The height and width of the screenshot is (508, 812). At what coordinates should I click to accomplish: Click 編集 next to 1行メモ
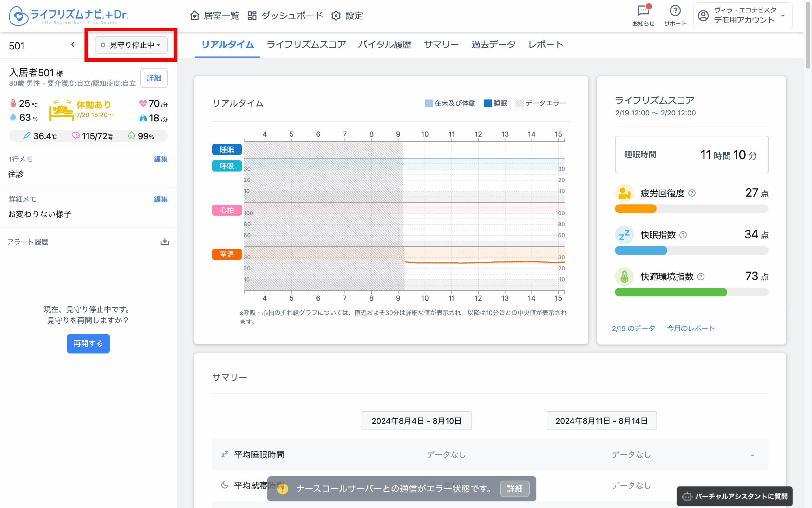coord(160,159)
